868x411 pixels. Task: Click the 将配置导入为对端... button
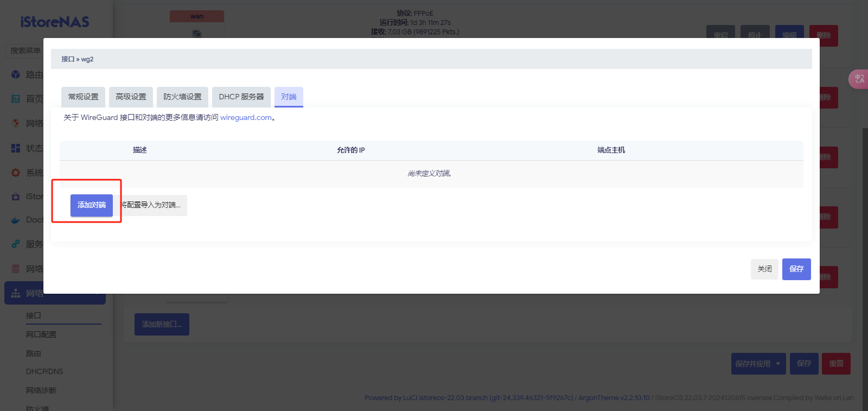point(152,205)
